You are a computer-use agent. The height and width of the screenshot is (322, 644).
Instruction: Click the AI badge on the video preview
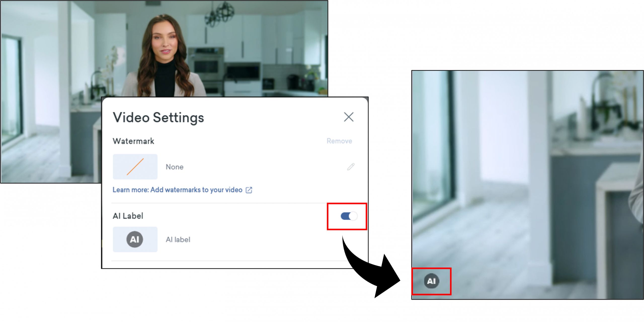click(431, 281)
